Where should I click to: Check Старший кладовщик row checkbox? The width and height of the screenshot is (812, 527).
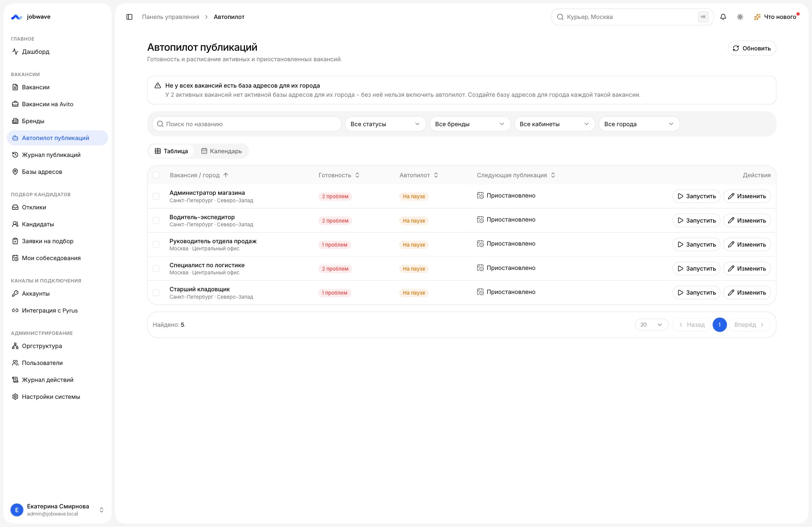(156, 292)
